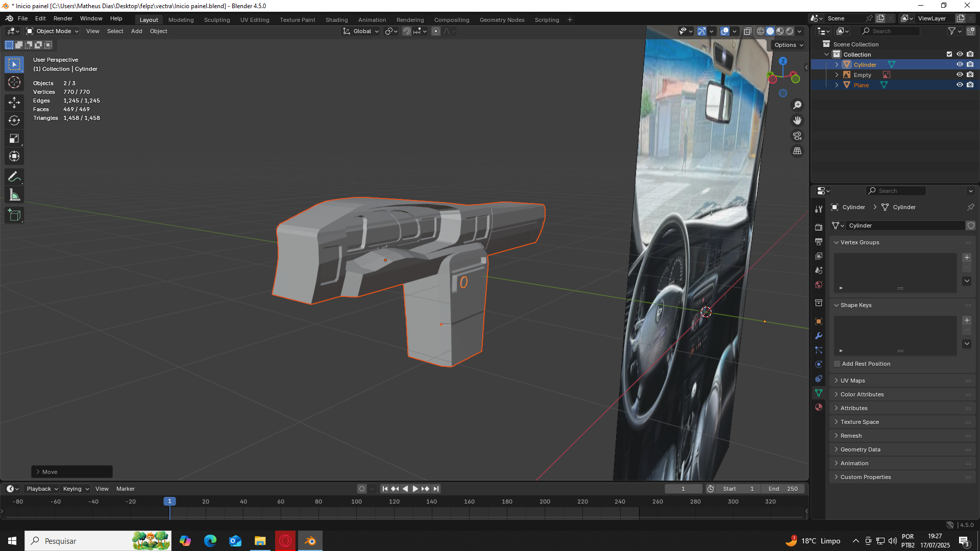Expand the UV Maps panel
Image resolution: width=980 pixels, height=551 pixels.
point(852,381)
